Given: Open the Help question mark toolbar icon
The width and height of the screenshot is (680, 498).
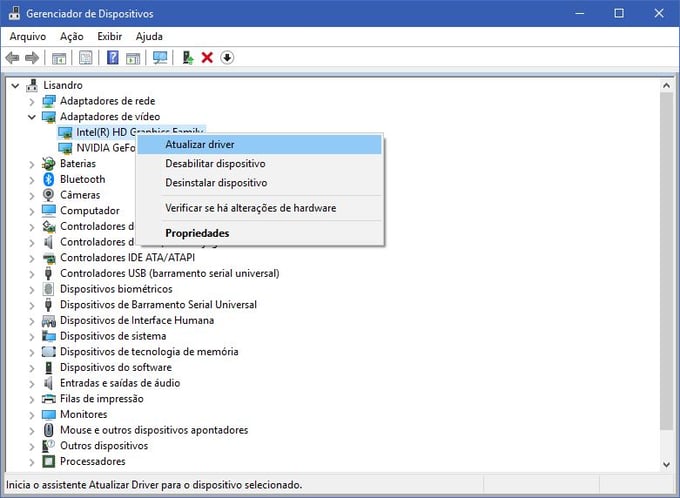Looking at the screenshot, I should pos(113,58).
